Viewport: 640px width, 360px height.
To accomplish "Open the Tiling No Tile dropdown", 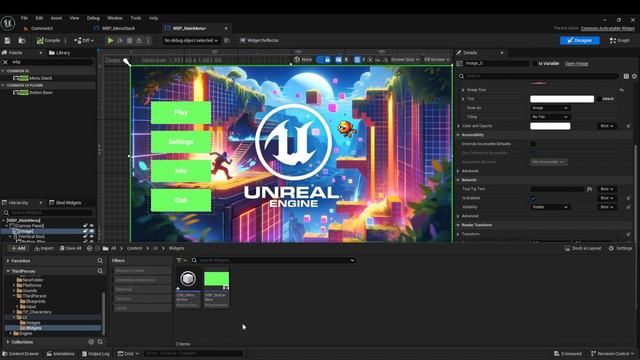I will pyautogui.click(x=550, y=117).
